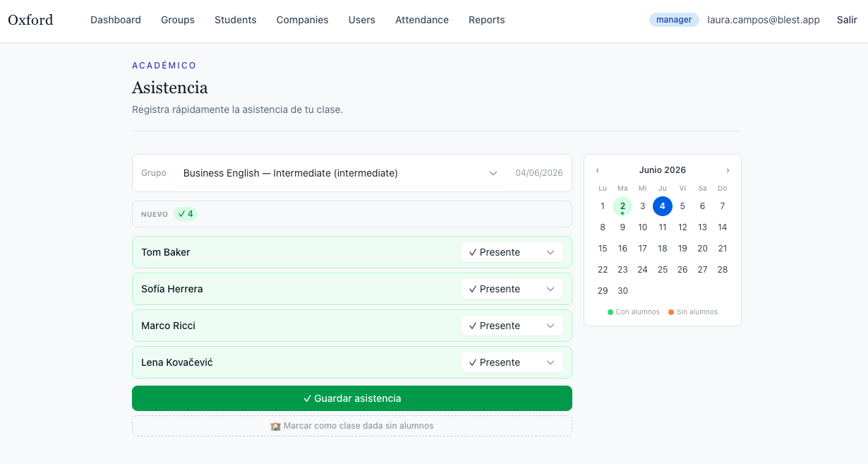Image resolution: width=868 pixels, height=464 pixels.
Task: Select day 1 in the calendar
Action: click(x=603, y=206)
